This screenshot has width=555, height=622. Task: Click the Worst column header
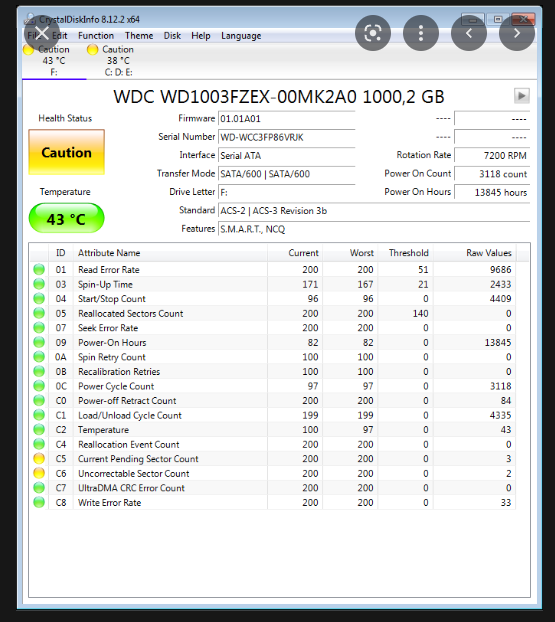[x=350, y=253]
